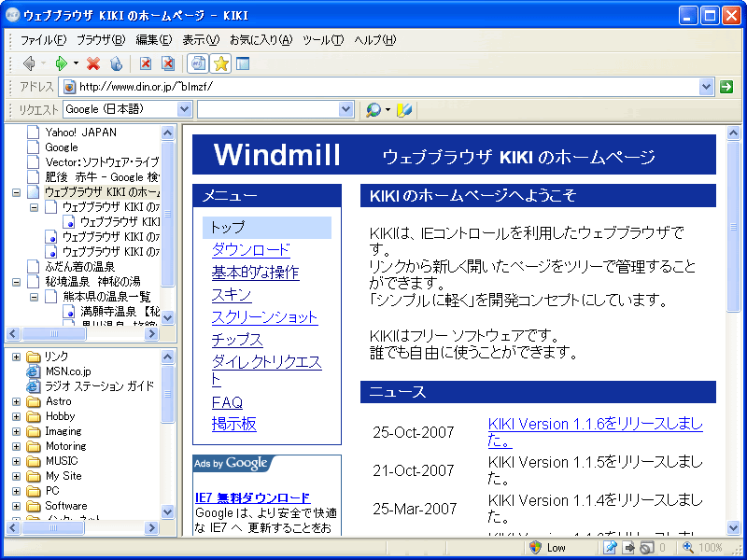Click the KIKI application icon in the title bar
747x560 pixels.
point(12,15)
